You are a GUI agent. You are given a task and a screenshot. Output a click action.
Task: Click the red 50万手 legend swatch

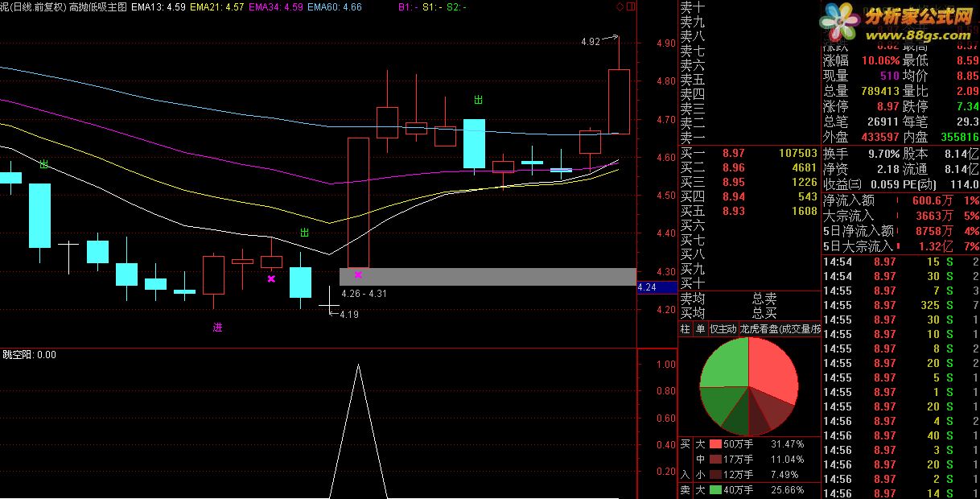coord(715,444)
